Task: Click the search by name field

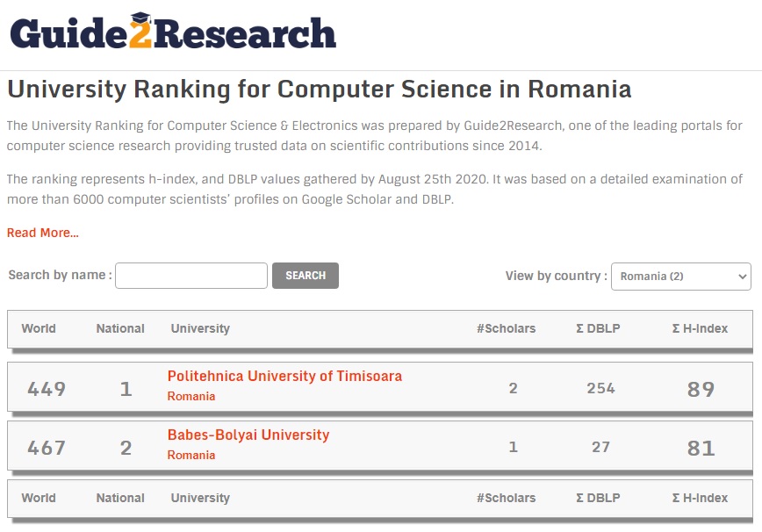Action: [x=191, y=276]
